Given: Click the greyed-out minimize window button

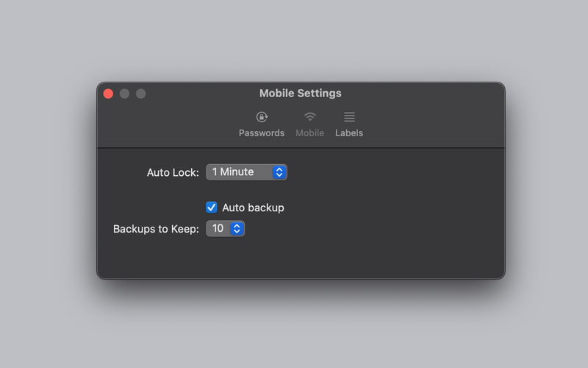Looking at the screenshot, I should (124, 93).
